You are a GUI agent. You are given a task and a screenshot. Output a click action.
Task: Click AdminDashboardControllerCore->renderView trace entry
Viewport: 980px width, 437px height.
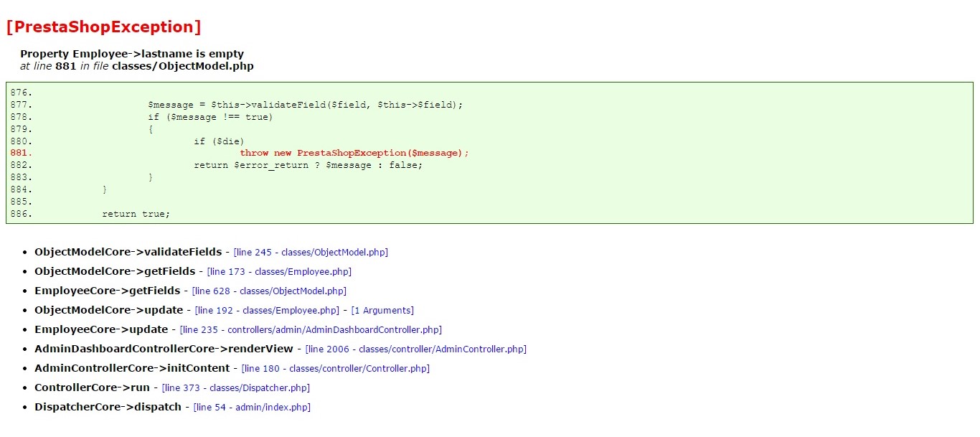click(x=164, y=349)
